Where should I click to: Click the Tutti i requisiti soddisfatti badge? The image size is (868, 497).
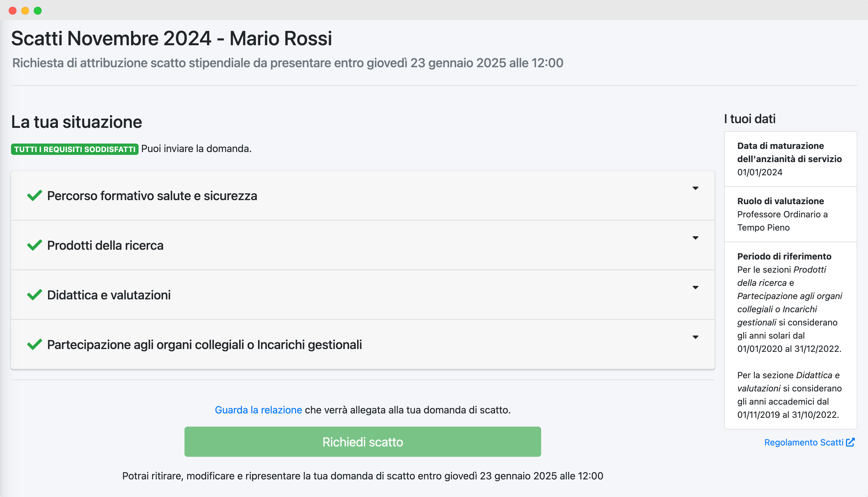point(74,149)
